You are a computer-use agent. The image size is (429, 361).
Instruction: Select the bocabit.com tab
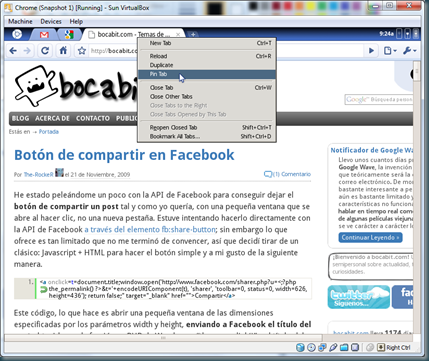[133, 34]
